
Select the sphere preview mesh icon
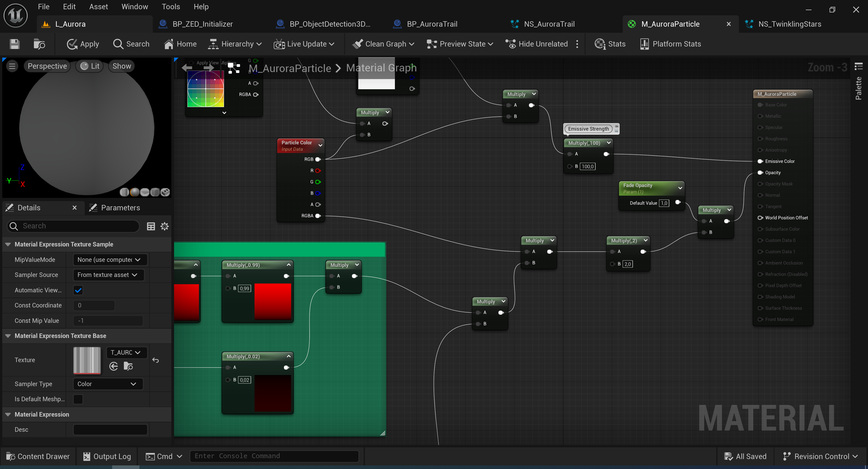coord(134,192)
